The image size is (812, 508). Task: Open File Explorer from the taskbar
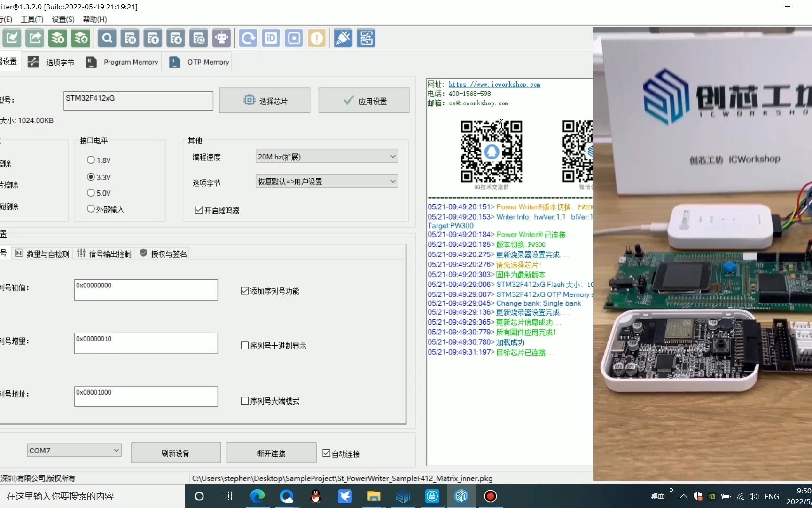(374, 496)
